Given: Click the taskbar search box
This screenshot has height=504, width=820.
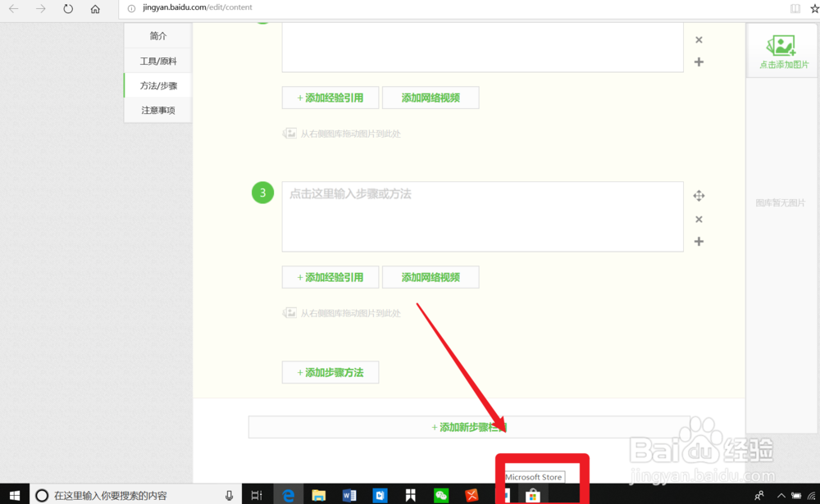Looking at the screenshot, I should click(x=135, y=495).
